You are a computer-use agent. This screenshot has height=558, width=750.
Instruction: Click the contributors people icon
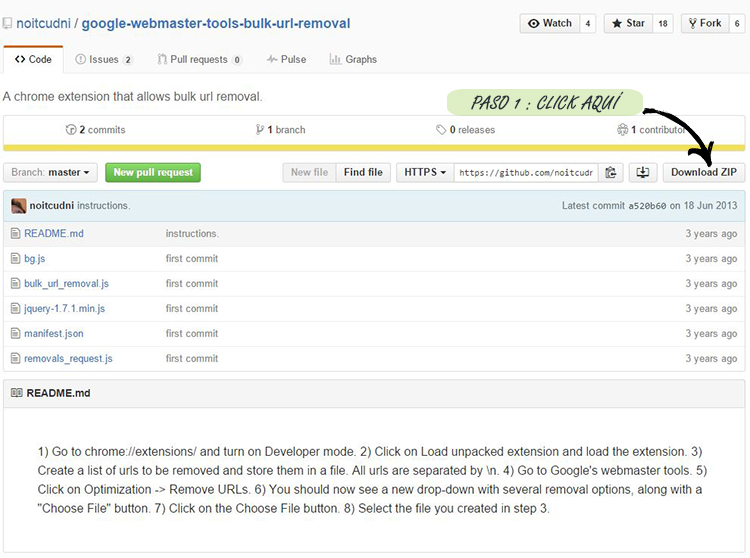[x=622, y=130]
